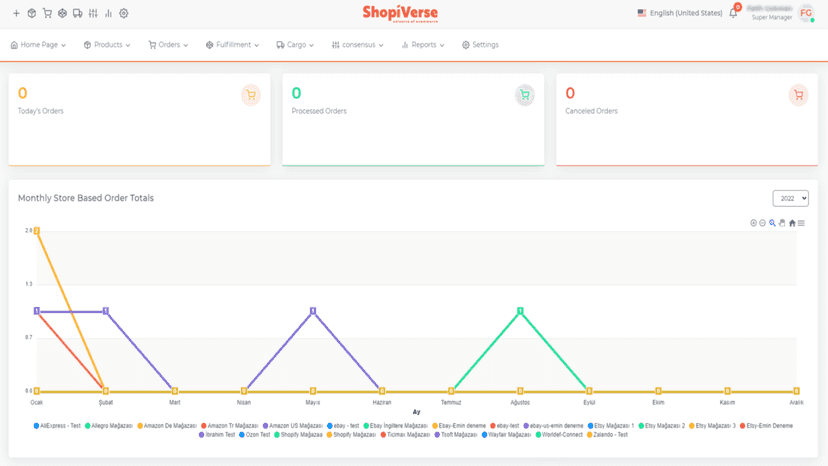
Task: Click the Today's Orders card label
Action: point(41,111)
